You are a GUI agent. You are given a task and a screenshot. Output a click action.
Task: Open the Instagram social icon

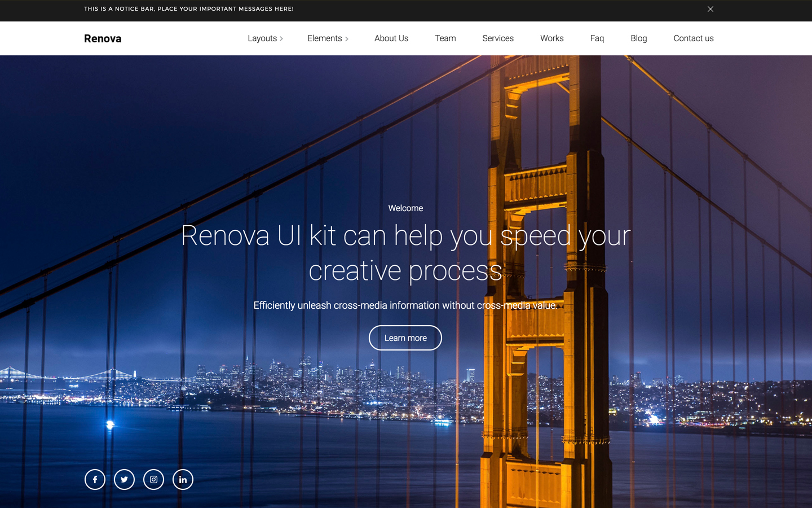point(153,479)
